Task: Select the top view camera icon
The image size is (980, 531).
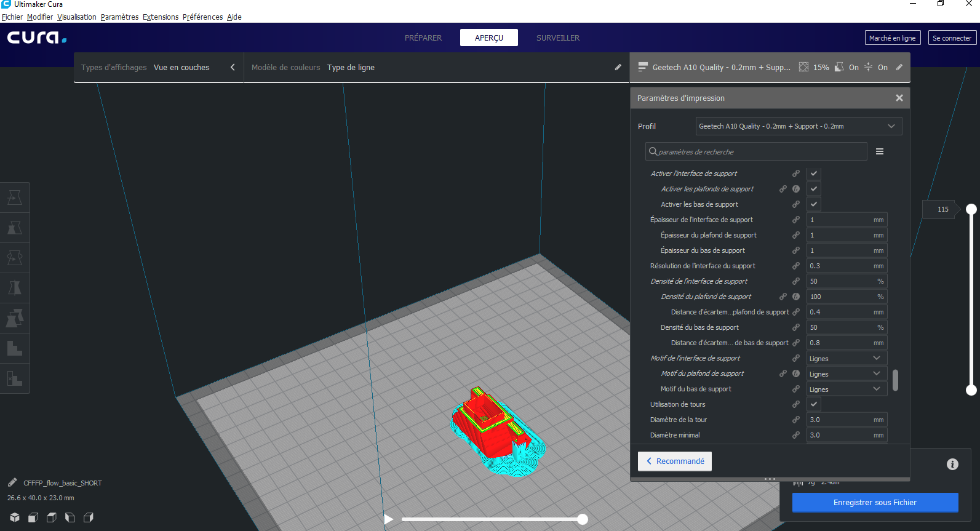Action: [52, 517]
